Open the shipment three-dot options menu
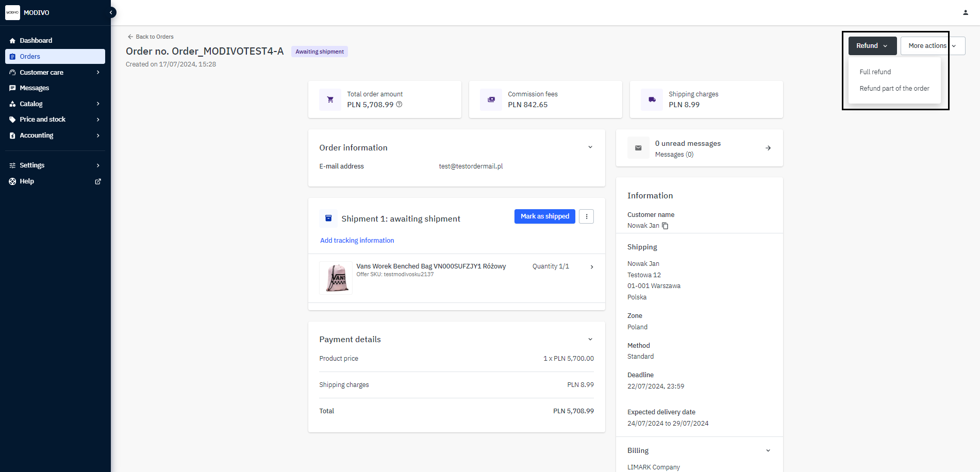Viewport: 980px width, 472px height. click(586, 216)
